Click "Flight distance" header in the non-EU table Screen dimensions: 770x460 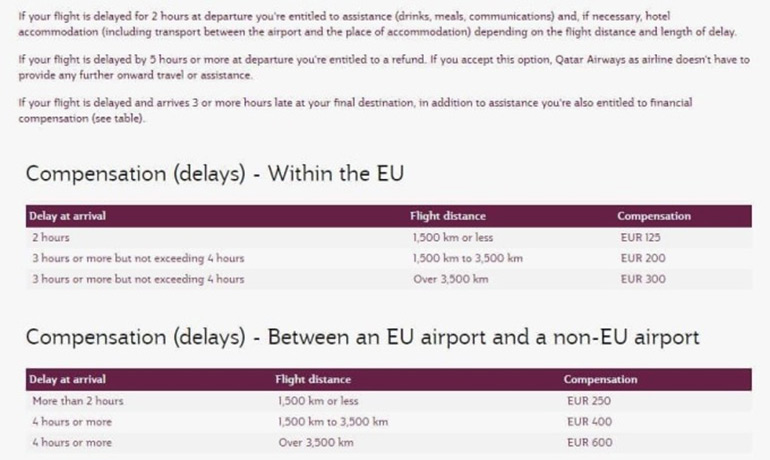312,380
